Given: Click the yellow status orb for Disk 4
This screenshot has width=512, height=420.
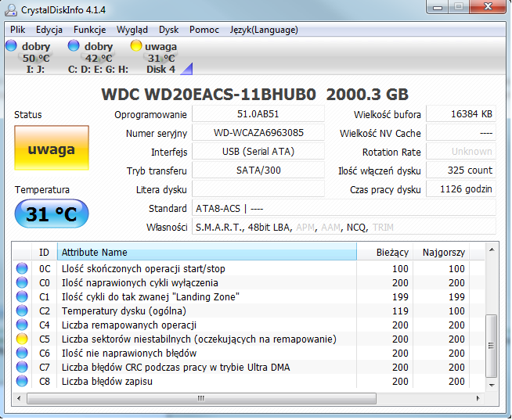Looking at the screenshot, I should click(136, 45).
